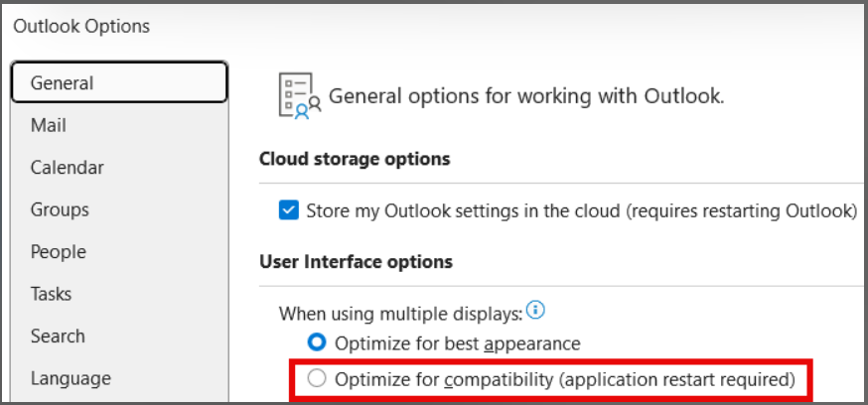Open the Language settings category
Image resolution: width=868 pixels, height=405 pixels.
(x=71, y=377)
